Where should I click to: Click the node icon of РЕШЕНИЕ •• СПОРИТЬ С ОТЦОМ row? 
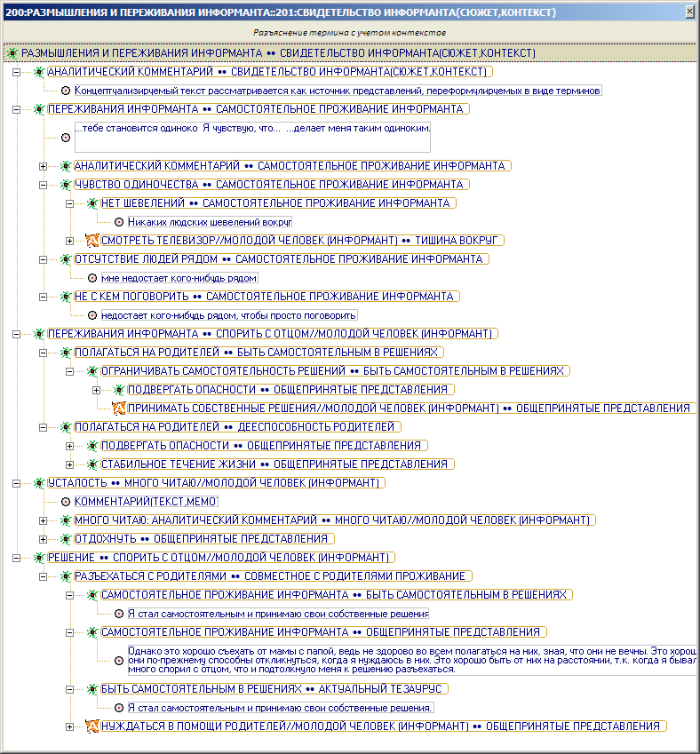coord(39,558)
